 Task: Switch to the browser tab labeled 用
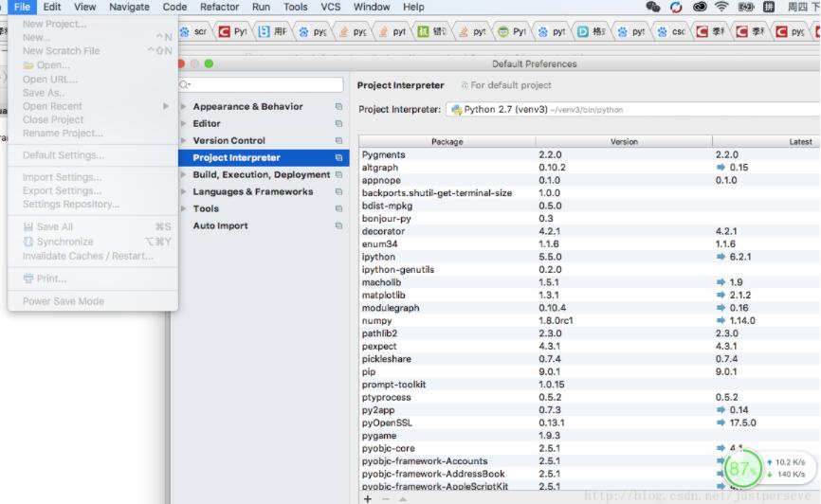tap(273, 31)
